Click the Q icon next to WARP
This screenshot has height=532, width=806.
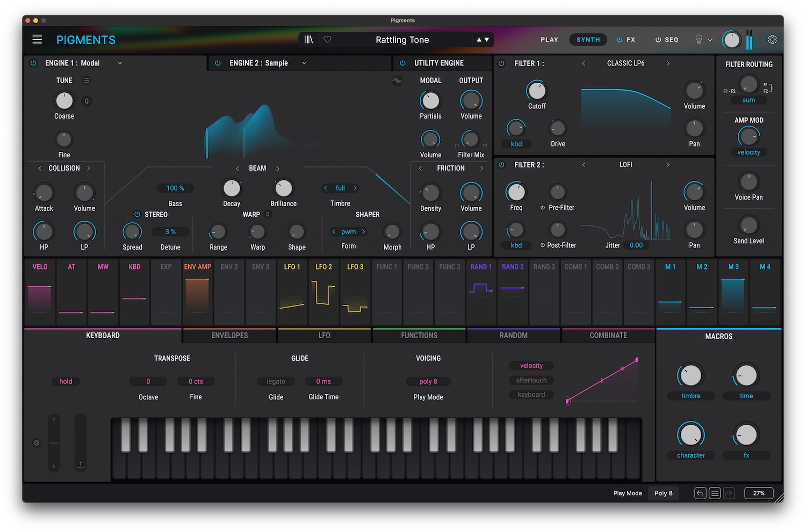tap(268, 214)
